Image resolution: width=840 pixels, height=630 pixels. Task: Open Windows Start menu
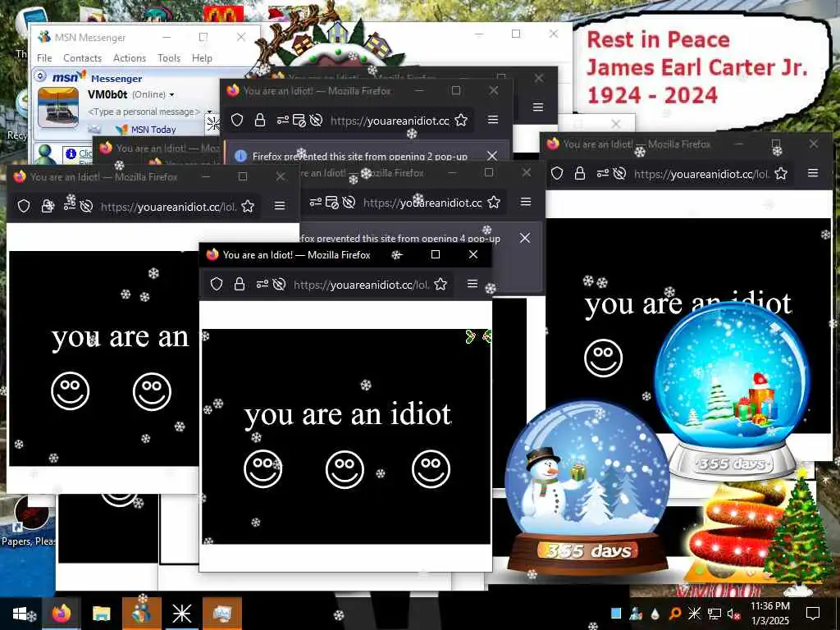[20, 614]
